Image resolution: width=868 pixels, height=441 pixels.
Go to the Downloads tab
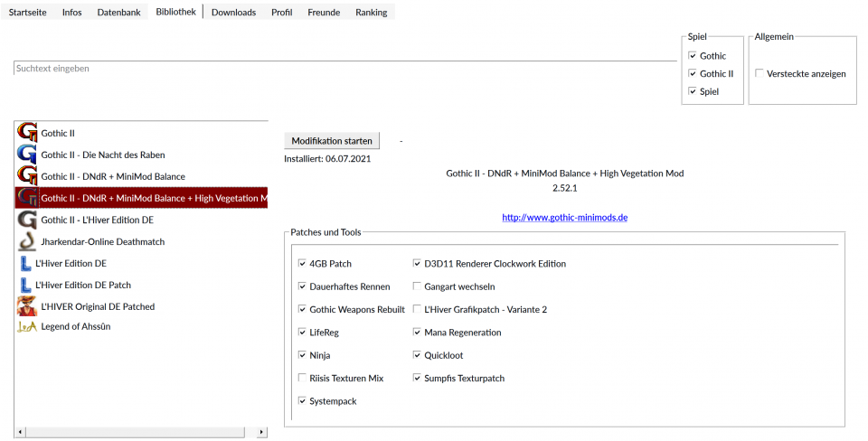233,12
